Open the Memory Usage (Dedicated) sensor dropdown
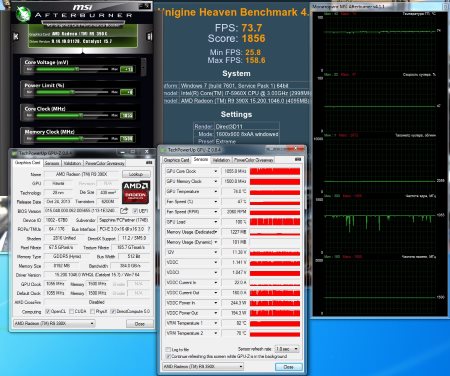The width and height of the screenshot is (450, 376). tap(216, 232)
